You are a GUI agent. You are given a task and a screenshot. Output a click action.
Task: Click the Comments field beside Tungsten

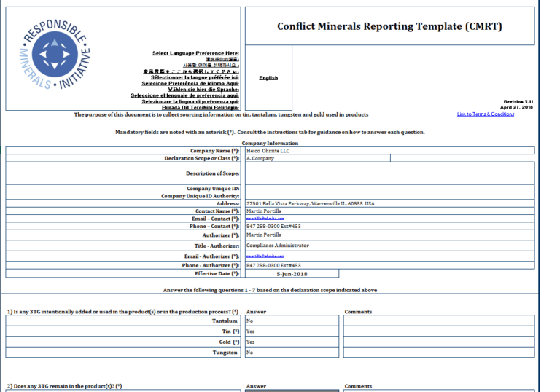(438, 353)
